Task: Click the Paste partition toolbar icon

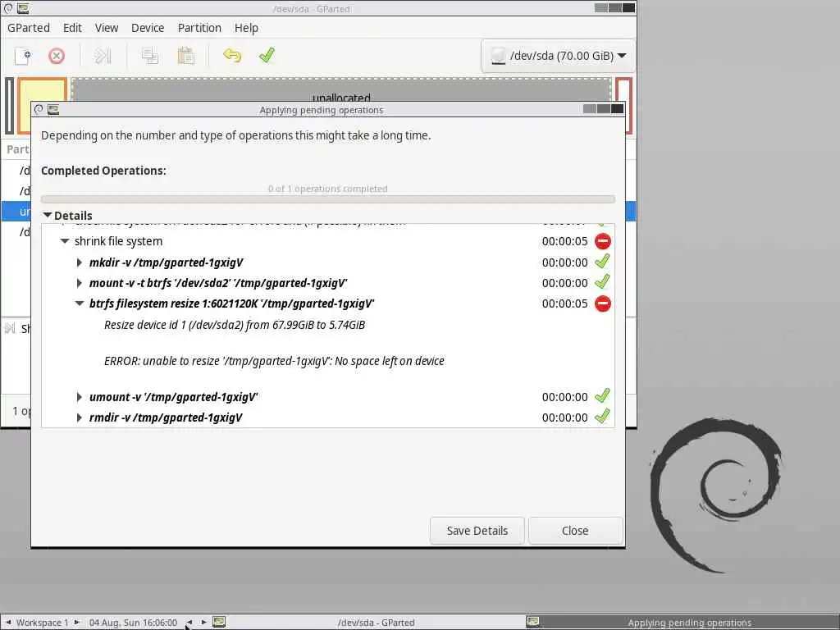Action: pyautogui.click(x=185, y=56)
